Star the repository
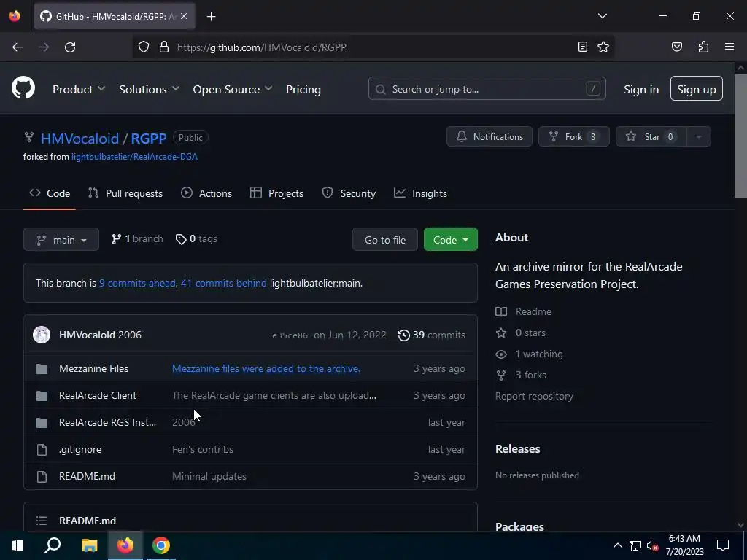The width and height of the screenshot is (747, 560). pyautogui.click(x=651, y=136)
